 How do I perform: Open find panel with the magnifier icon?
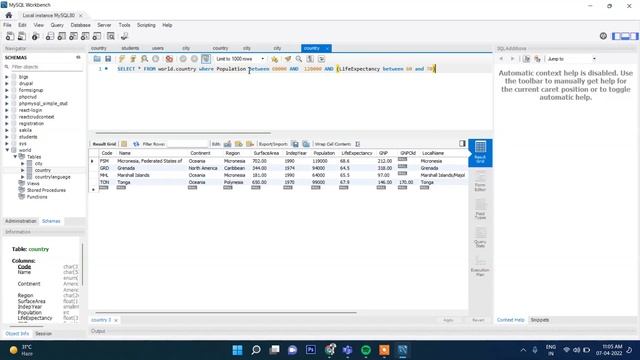[299, 59]
